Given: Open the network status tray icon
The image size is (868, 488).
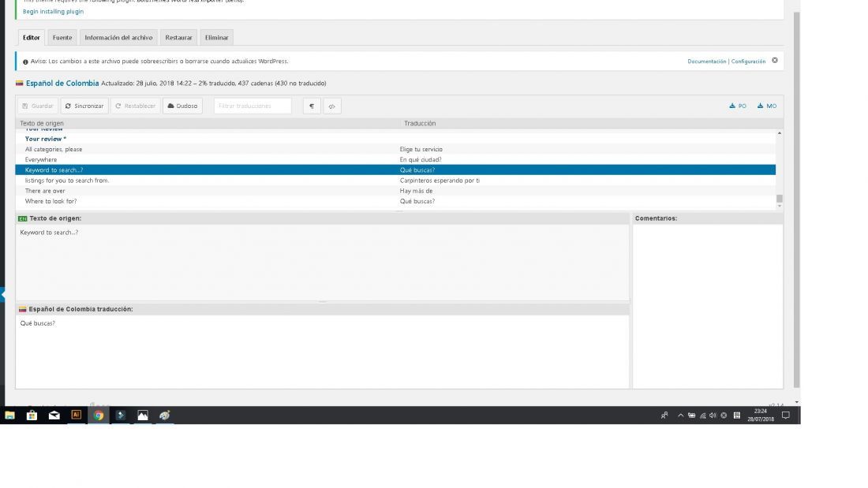Looking at the screenshot, I should 702,415.
